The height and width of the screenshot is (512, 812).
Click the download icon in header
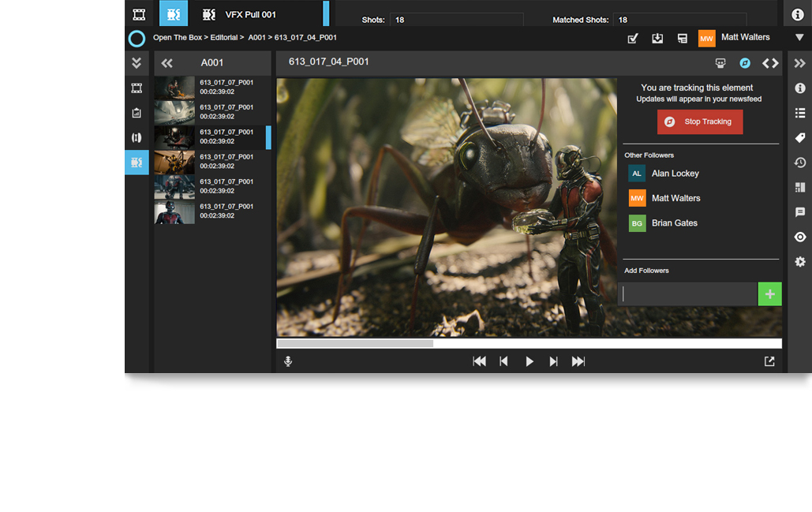[657, 39]
